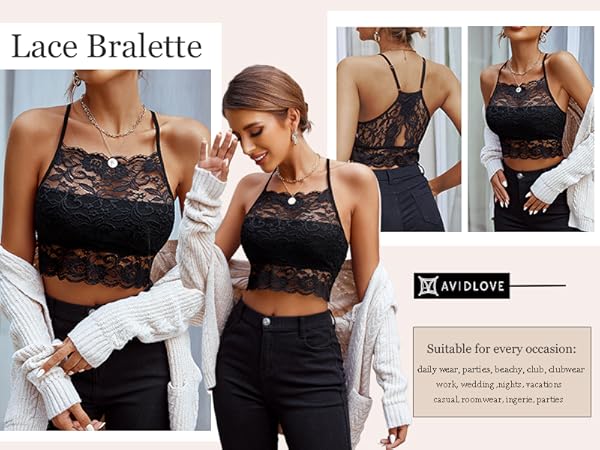Click the horizontal line beside Avidlove logo
The height and width of the screenshot is (450, 600).
pyautogui.click(x=538, y=285)
